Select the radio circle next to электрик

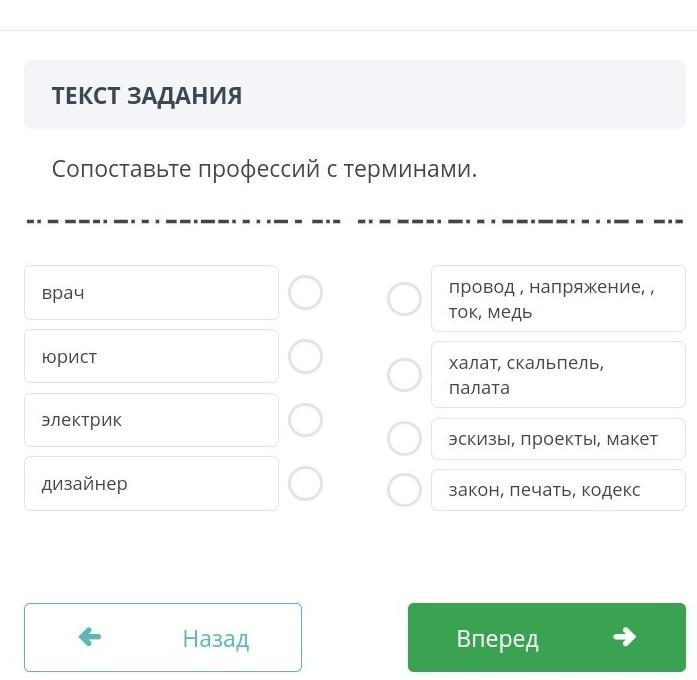305,420
